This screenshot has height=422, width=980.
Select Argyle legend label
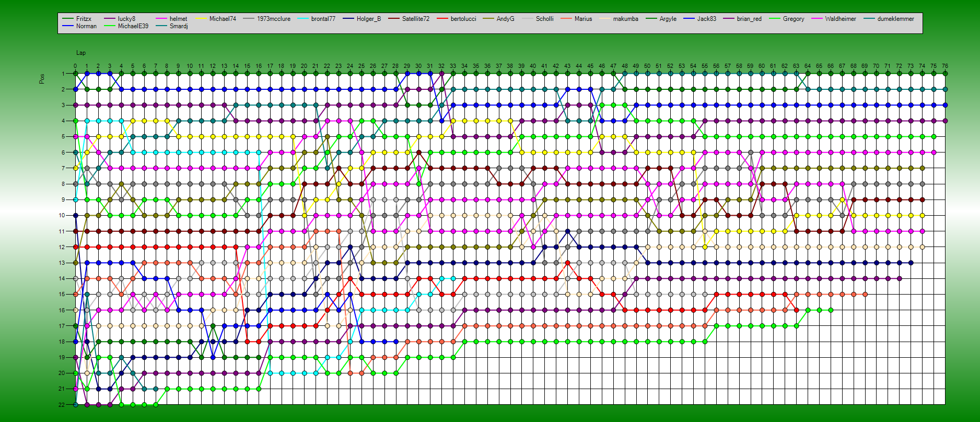point(668,19)
